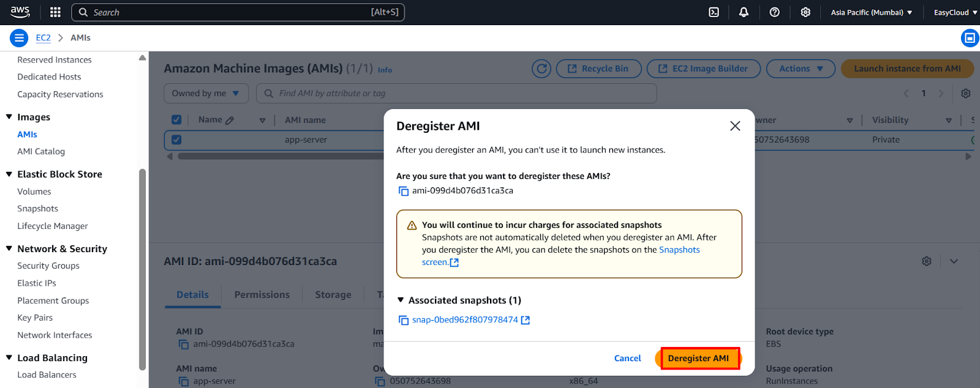Viewport: 980px width, 388px height.
Task: Open the services grid menu icon
Action: click(55, 12)
